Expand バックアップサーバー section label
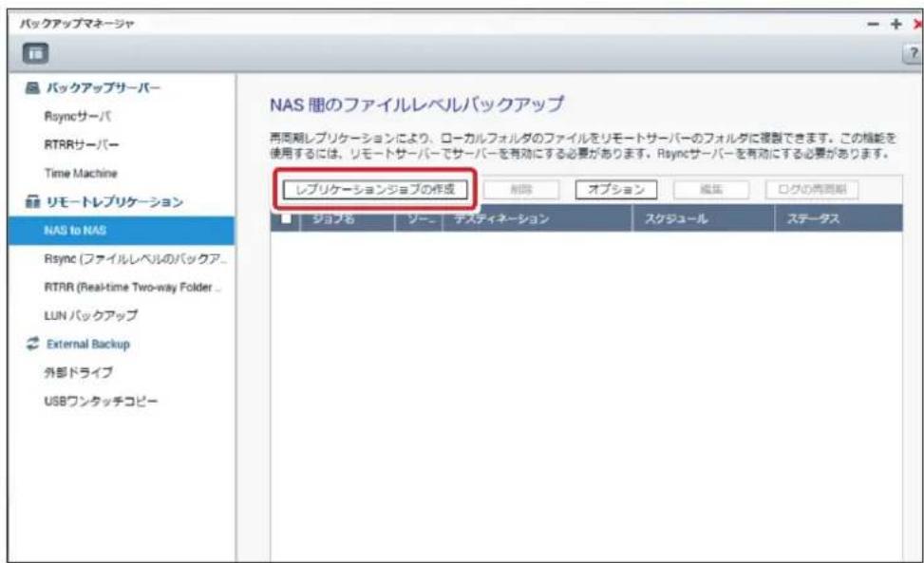This screenshot has width=924, height=563. pos(104,88)
